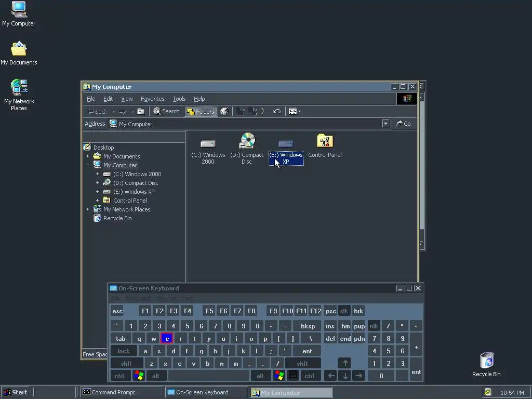The height and width of the screenshot is (399, 532).
Task: Click the application menu key on On-Screen Keyboard
Action: pyautogui.click(x=293, y=376)
